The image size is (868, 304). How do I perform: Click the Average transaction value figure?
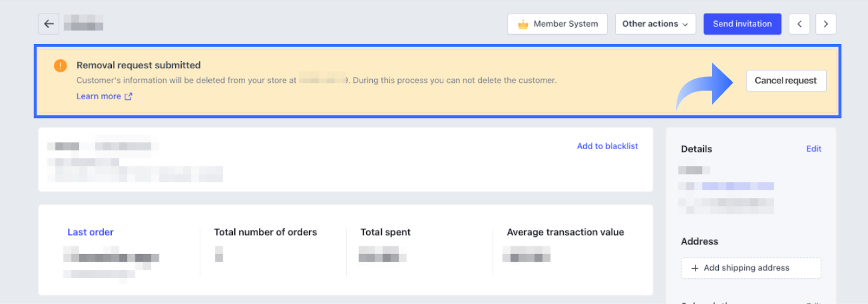tap(526, 254)
